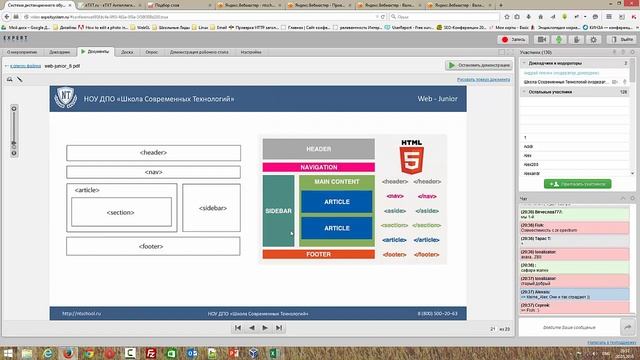Image resolution: width=640 pixels, height=360 pixels.
Task: Select the pencil drawing tool
Action: (x=19, y=79)
